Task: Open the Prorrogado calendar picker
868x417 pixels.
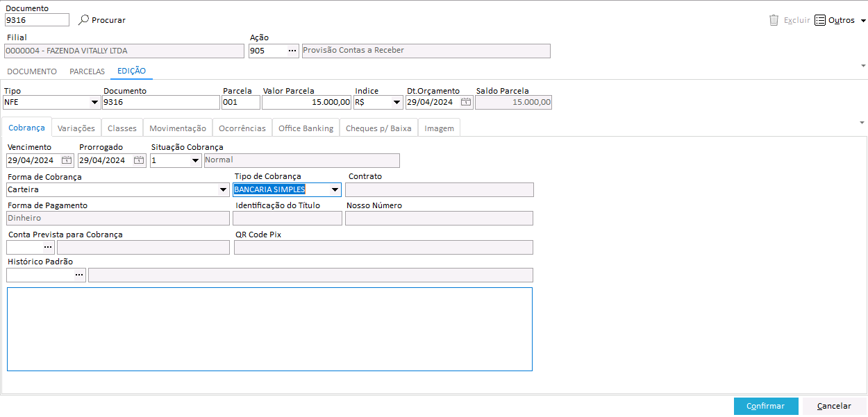Action: coord(139,160)
